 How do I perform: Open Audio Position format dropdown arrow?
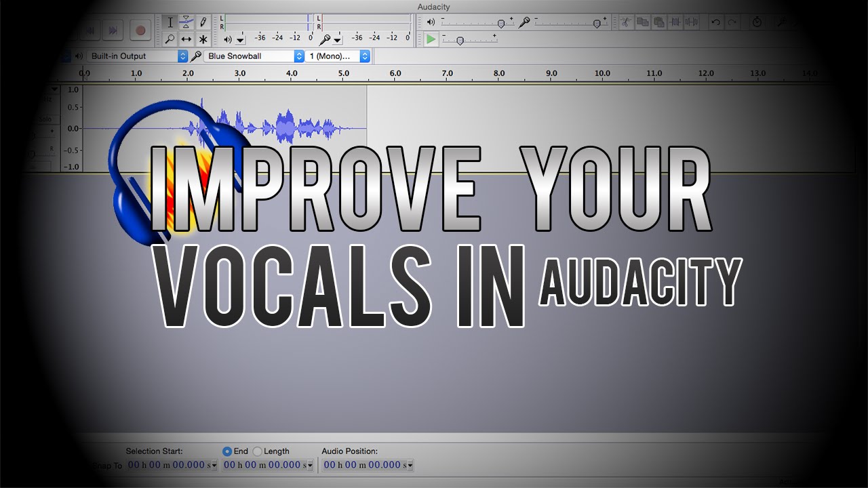410,466
